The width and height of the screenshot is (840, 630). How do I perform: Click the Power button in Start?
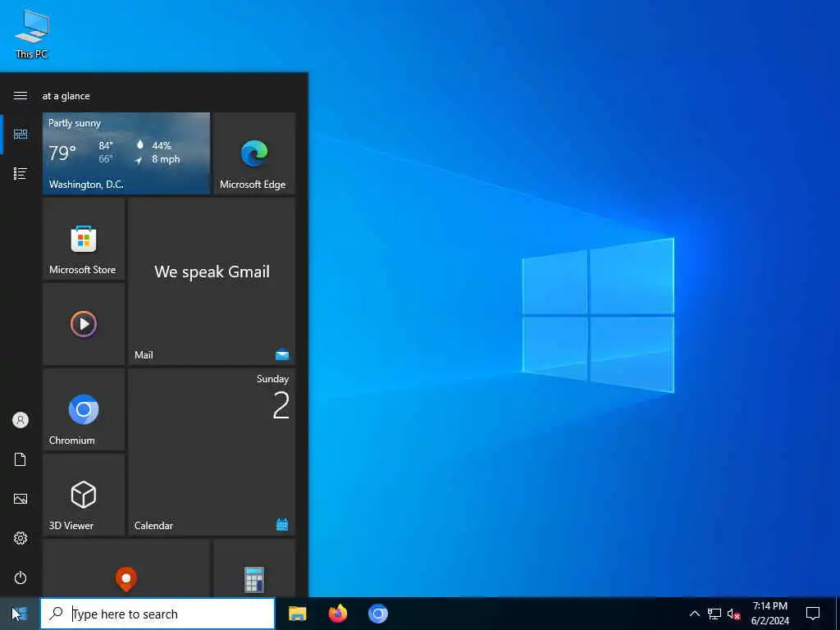coord(21,577)
